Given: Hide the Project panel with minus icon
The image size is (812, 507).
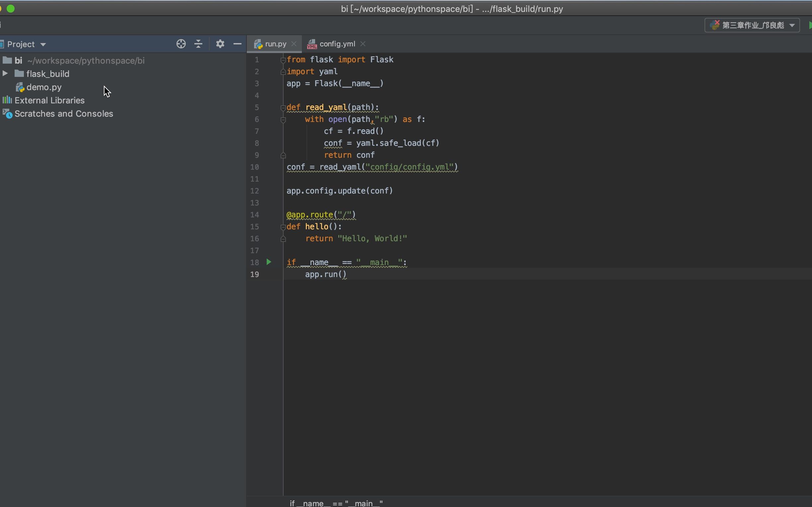Looking at the screenshot, I should point(237,44).
